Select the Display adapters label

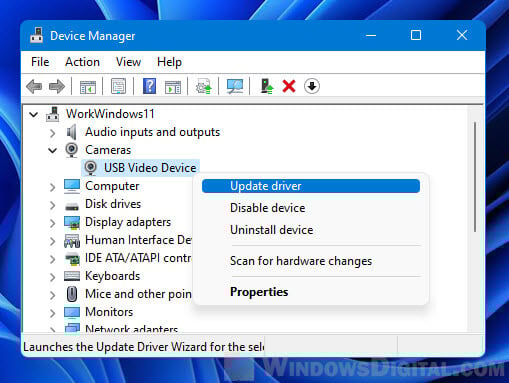click(x=128, y=222)
